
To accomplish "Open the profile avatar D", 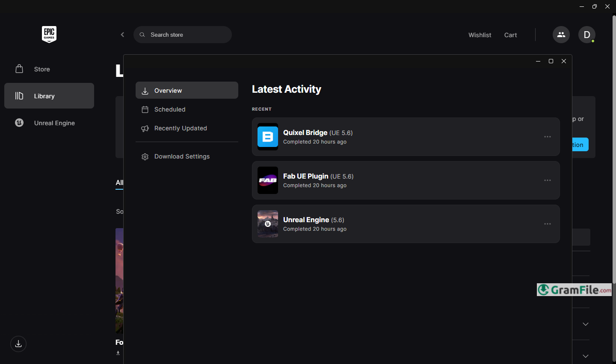I will 587,35.
